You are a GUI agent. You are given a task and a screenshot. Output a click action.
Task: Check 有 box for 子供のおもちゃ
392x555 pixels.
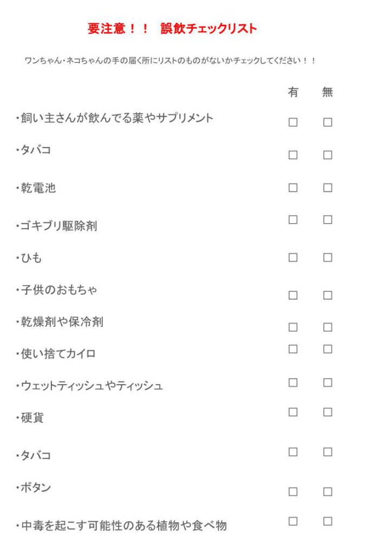coord(293,295)
